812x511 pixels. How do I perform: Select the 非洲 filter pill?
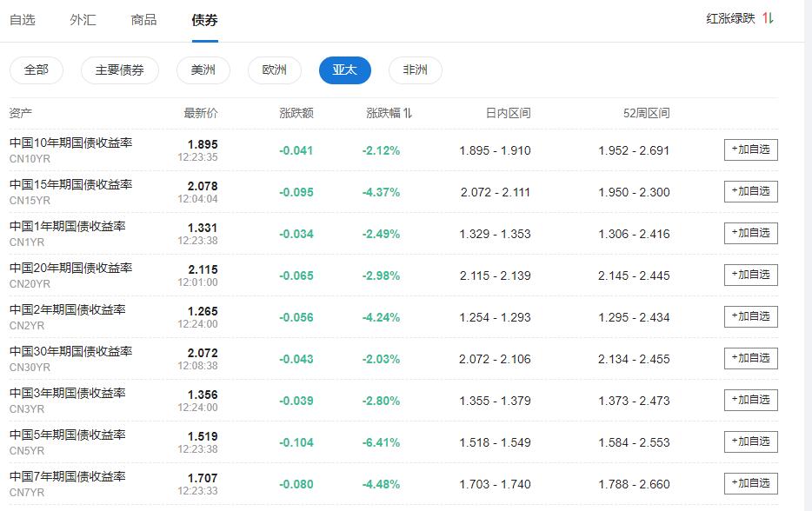point(416,70)
